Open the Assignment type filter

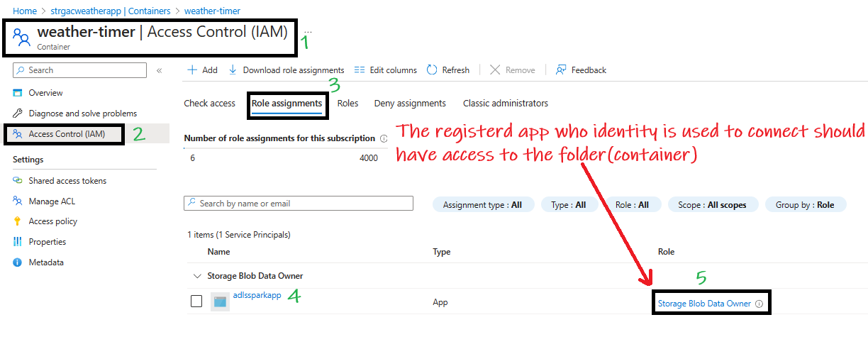(x=482, y=204)
